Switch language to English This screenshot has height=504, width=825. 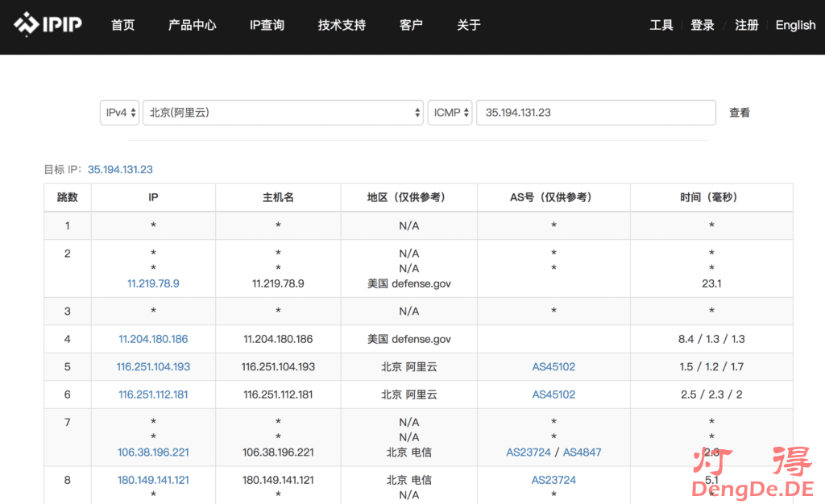(795, 25)
